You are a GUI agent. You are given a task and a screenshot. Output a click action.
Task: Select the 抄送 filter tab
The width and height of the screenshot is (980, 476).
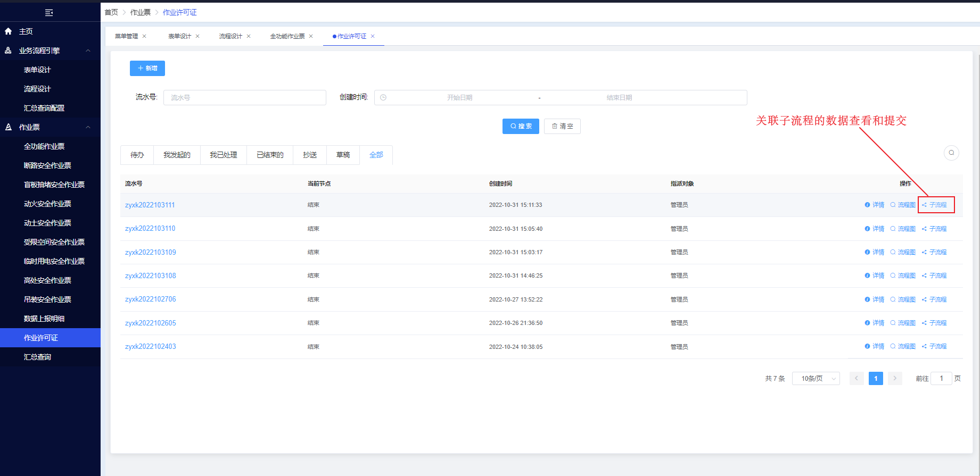(x=310, y=155)
